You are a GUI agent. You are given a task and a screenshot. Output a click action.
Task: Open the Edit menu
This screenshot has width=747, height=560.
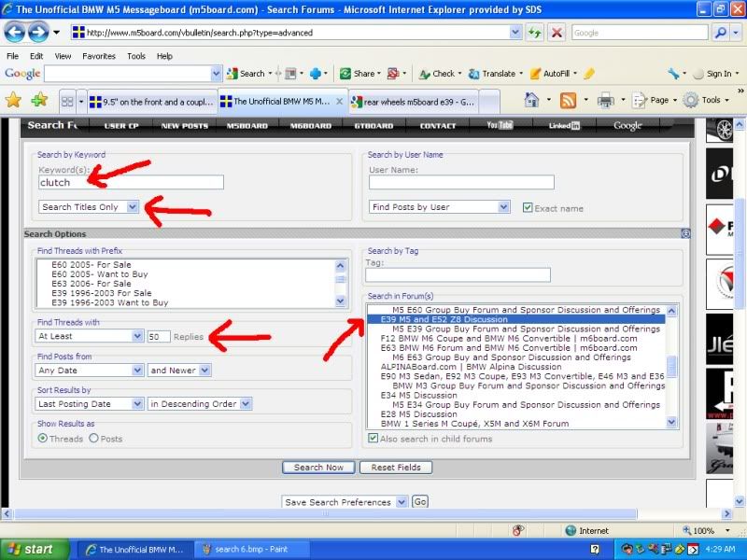[36, 56]
